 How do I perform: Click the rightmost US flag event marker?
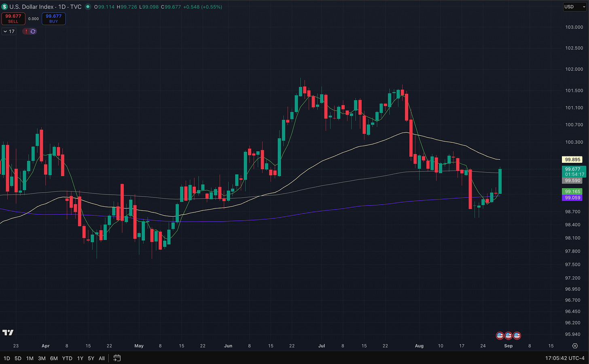[x=517, y=335]
